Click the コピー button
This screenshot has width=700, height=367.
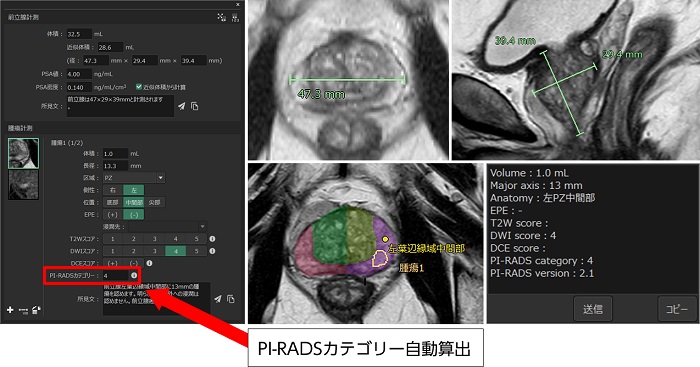[x=677, y=309]
